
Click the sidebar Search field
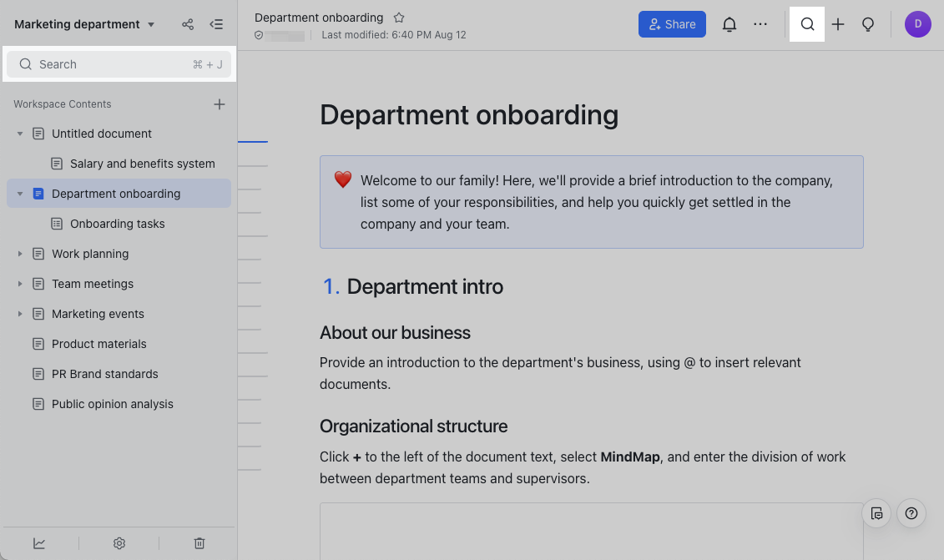point(119,64)
